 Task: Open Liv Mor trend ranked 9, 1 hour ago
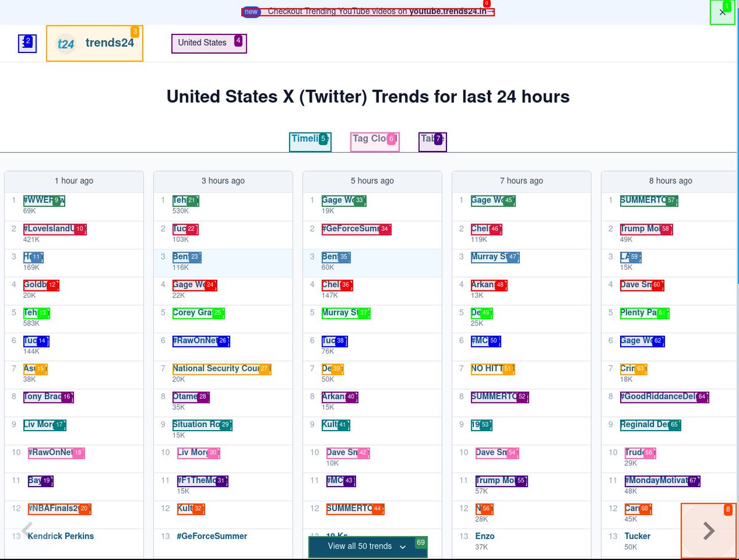44,424
